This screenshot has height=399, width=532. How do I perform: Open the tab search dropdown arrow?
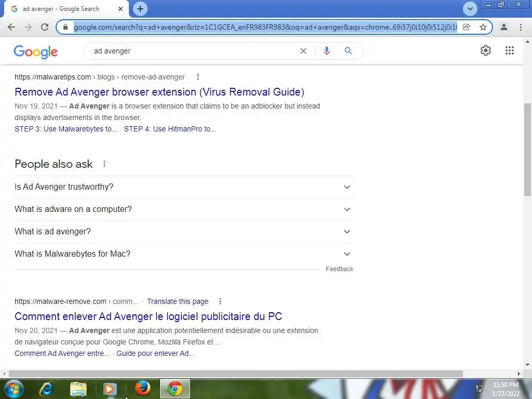tap(470, 9)
